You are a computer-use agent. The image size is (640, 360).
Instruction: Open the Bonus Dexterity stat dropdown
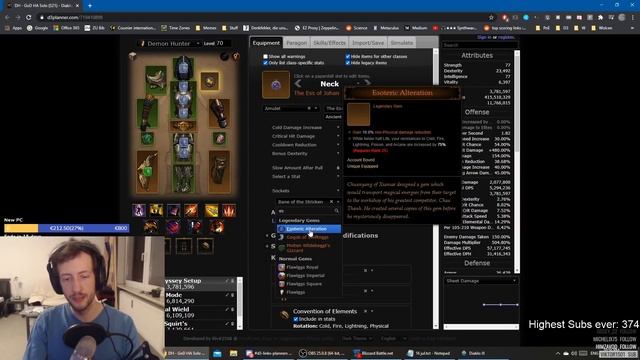click(x=305, y=153)
